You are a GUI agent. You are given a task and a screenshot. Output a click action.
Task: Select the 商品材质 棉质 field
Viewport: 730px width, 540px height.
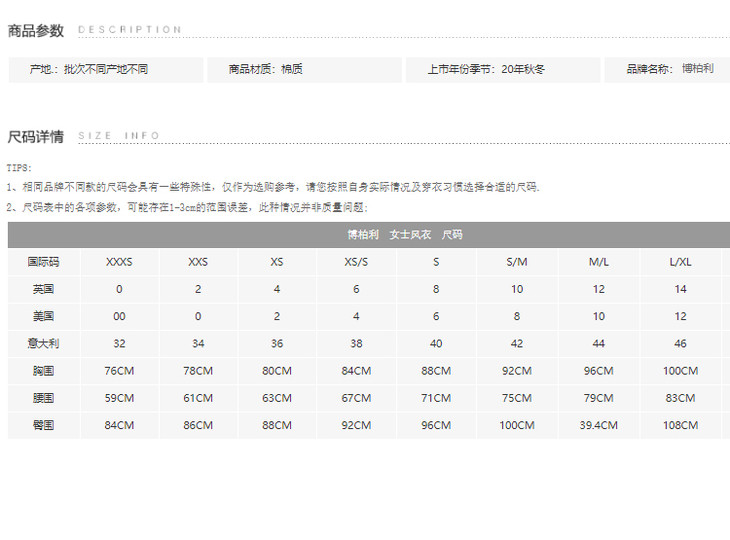[x=265, y=70]
